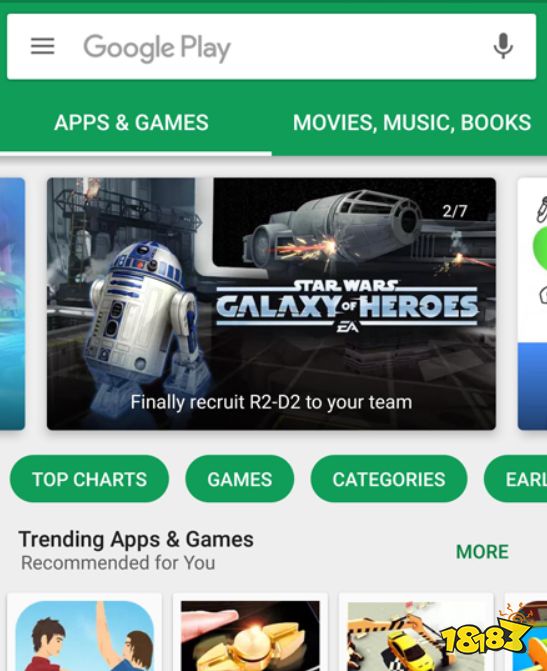547x671 pixels.
Task: Tap the previous blue banner card on the left
Action: [12, 303]
